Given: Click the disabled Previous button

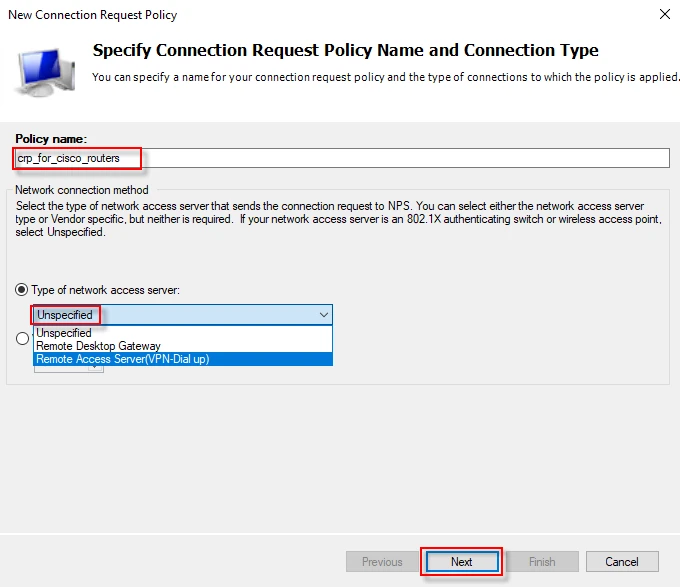Looking at the screenshot, I should tap(382, 562).
